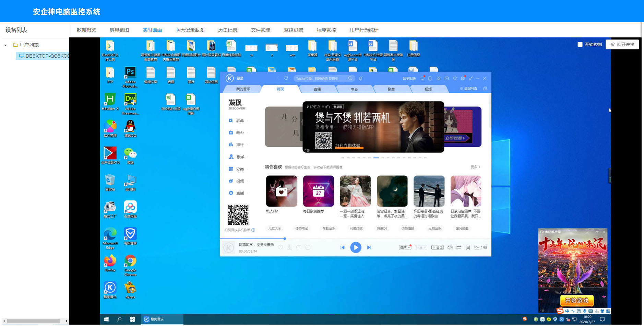Collapse the 用户列表 tree node
This screenshot has width=644, height=326.
click(5, 45)
